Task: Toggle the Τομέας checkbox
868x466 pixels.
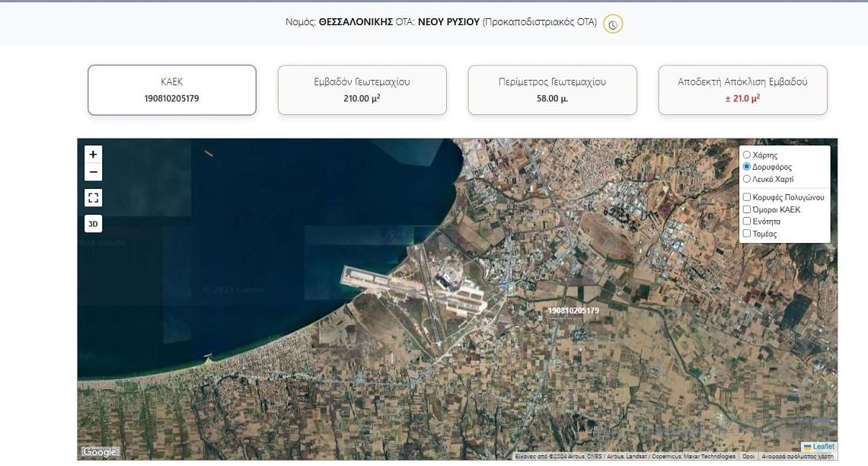Action: (747, 234)
